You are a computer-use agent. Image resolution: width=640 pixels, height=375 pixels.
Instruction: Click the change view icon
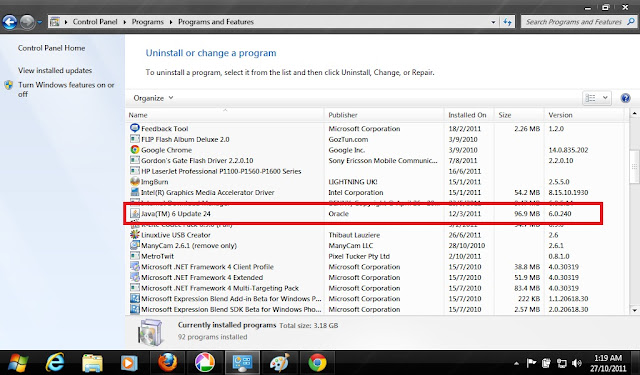590,98
